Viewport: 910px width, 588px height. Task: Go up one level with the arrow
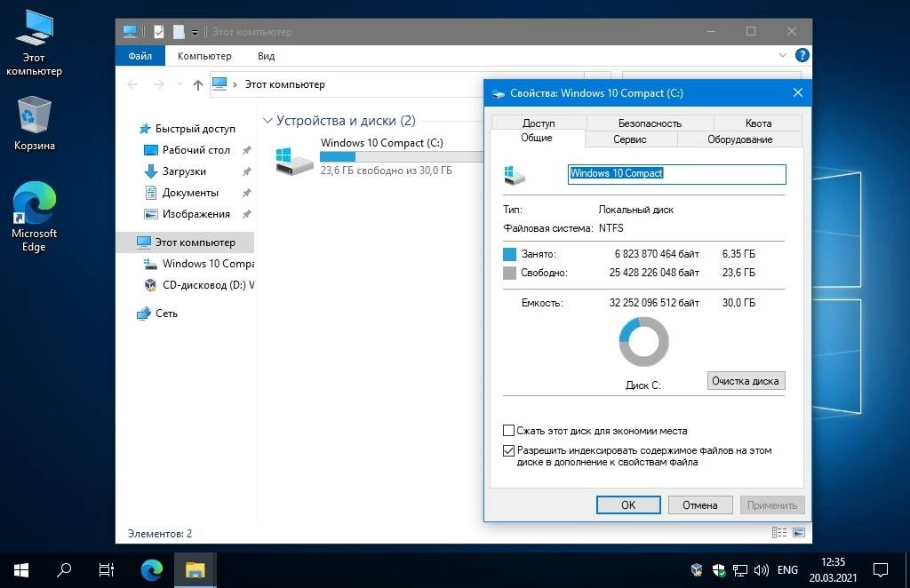(x=198, y=84)
